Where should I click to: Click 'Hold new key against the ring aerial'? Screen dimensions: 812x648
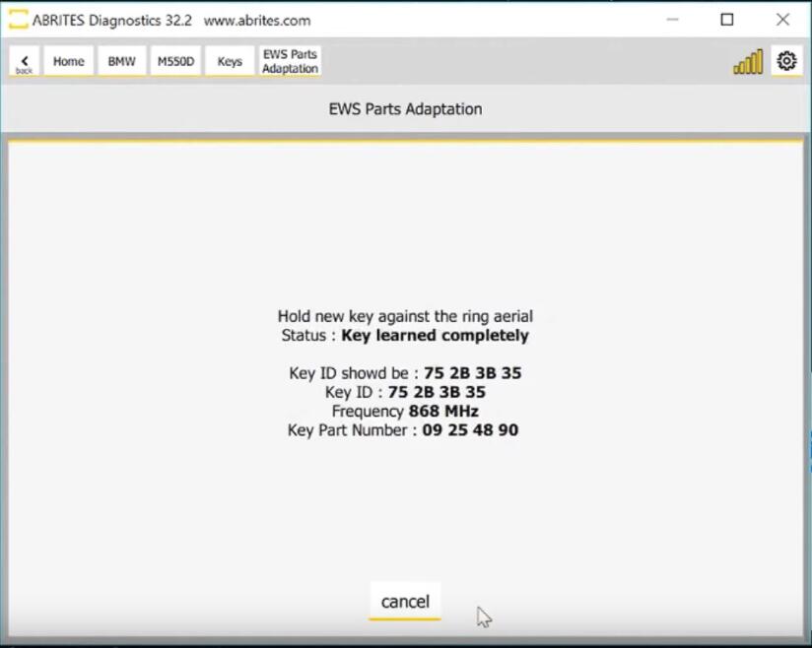coord(405,316)
